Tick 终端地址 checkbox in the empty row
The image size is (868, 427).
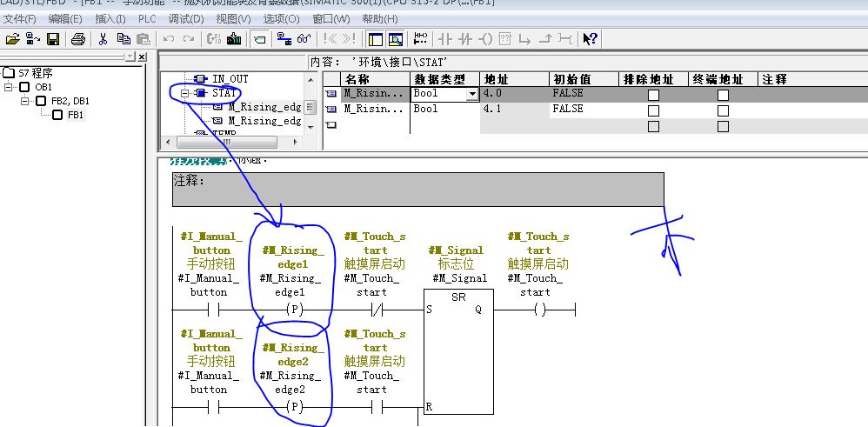(723, 126)
